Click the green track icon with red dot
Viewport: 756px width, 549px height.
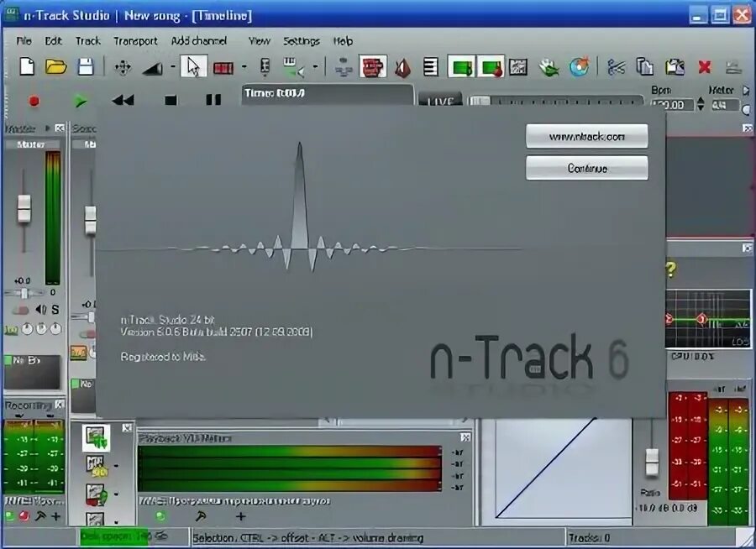491,67
